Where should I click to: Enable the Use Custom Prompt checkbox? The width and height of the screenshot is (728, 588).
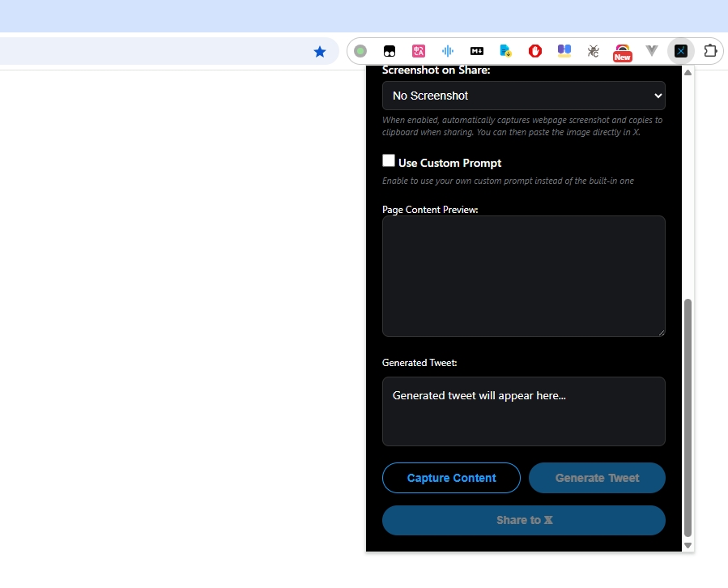coord(389,160)
